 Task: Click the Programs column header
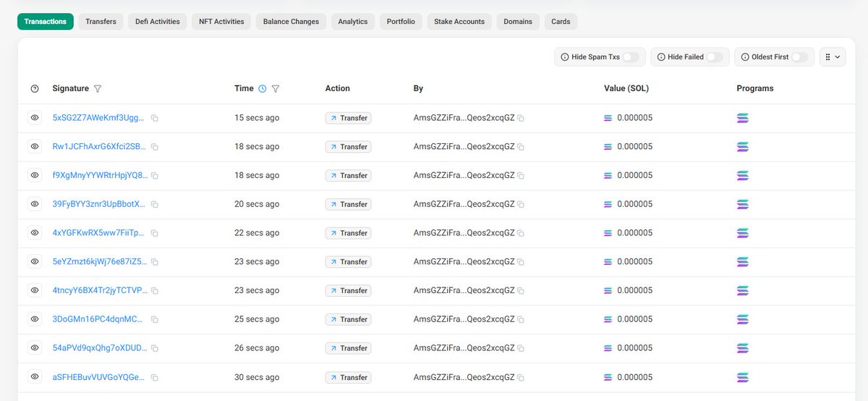pyautogui.click(x=755, y=88)
